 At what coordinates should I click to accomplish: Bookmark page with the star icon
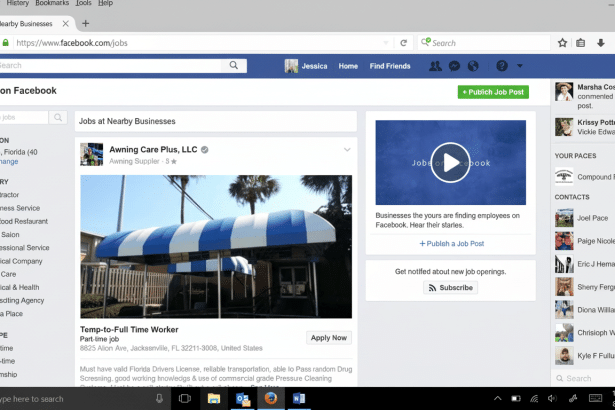coord(562,43)
